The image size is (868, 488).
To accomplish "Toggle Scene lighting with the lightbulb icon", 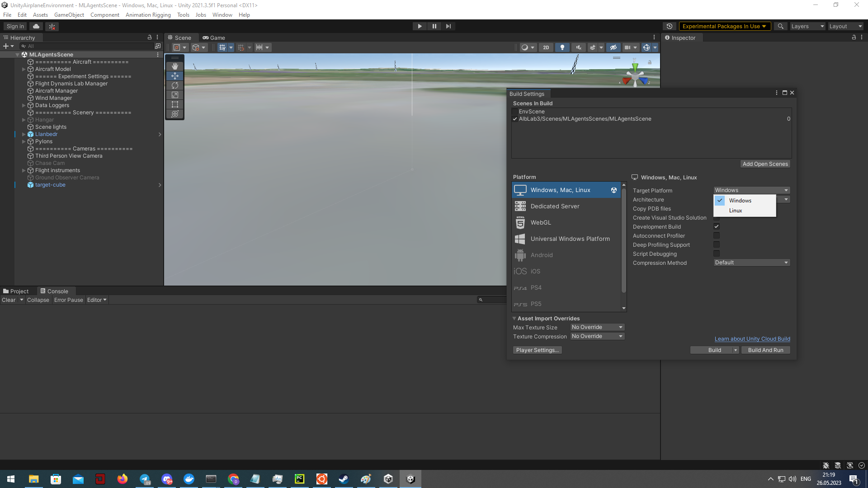I will [x=562, y=47].
